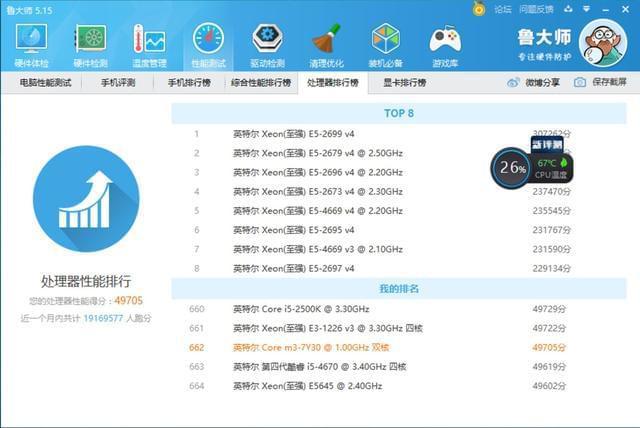Screen dimensions: 640x428
Task: Click 问题反馈 feedback link
Action: (536, 9)
